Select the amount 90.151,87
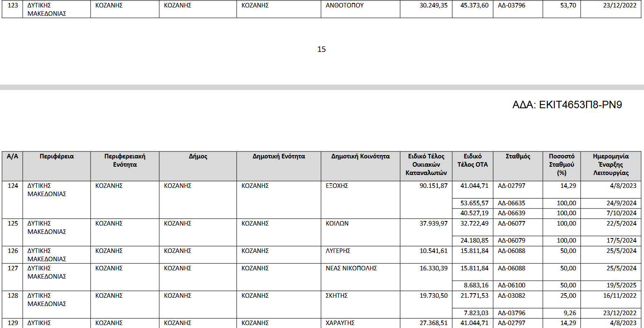Viewport: 644px width, 328px height. click(434, 186)
